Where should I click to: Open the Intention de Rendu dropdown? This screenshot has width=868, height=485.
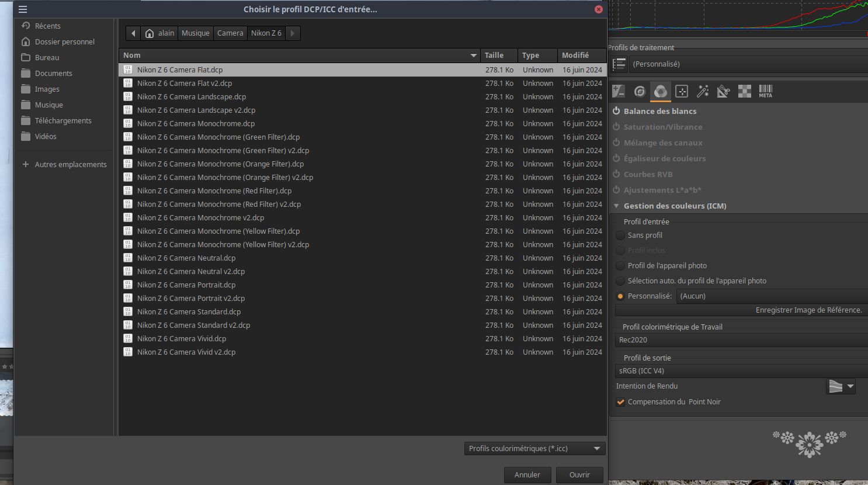pyautogui.click(x=841, y=386)
